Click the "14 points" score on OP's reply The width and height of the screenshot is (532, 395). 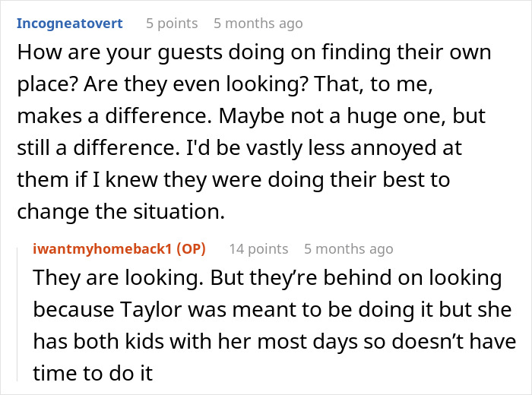258,249
